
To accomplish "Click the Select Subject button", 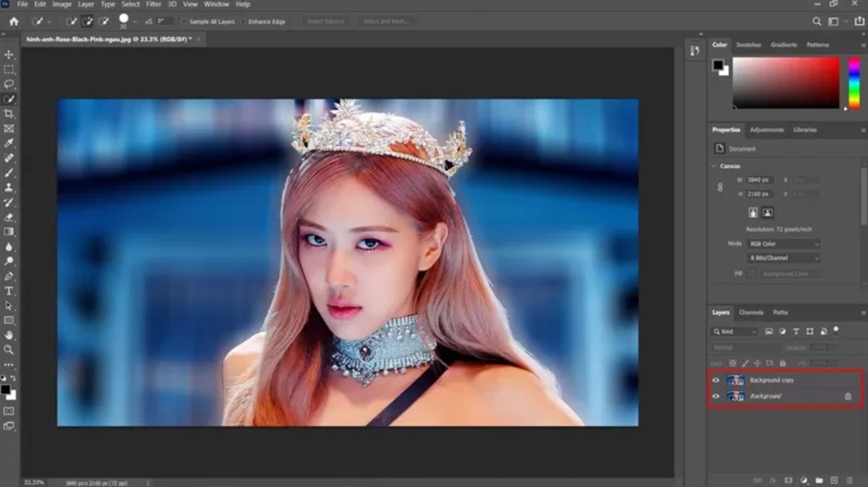I will click(x=325, y=22).
